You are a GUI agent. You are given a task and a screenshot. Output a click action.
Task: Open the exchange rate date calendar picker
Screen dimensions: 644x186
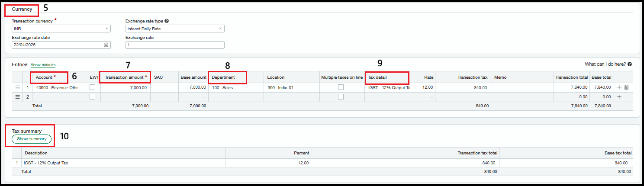click(x=106, y=45)
